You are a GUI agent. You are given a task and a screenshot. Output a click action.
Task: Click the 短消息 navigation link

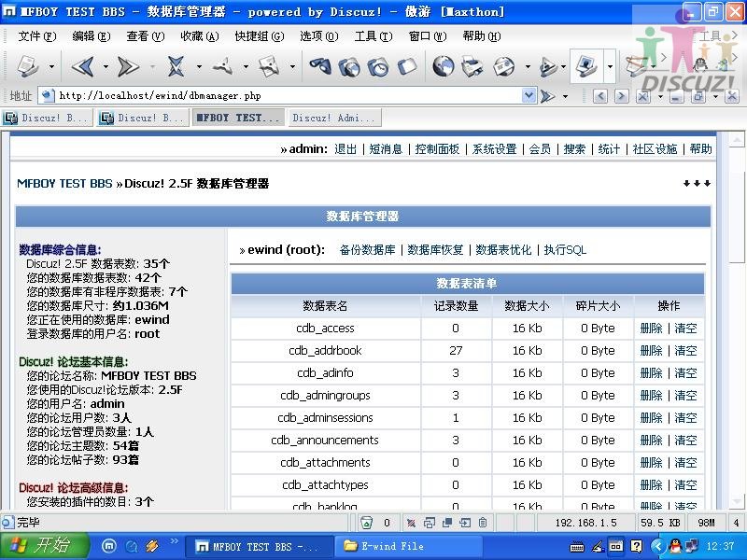386,149
